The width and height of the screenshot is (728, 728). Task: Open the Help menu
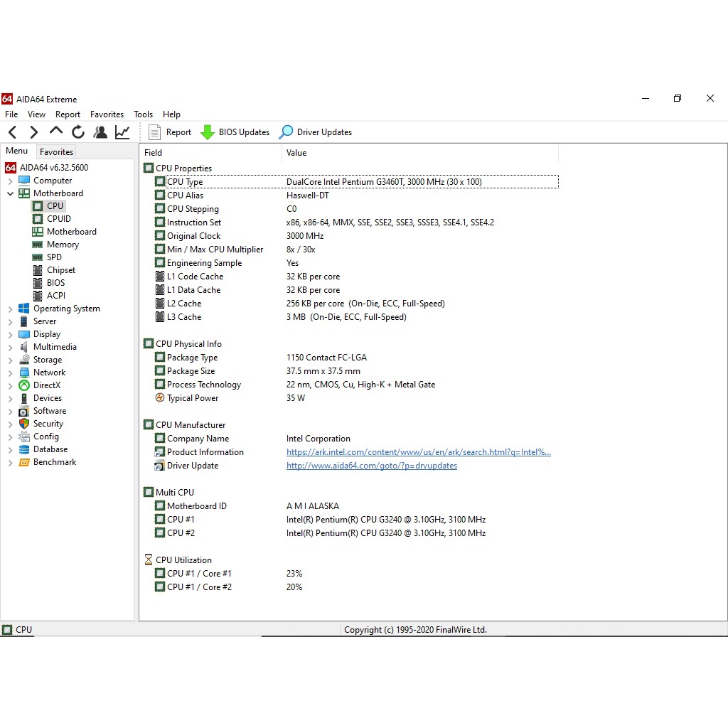point(171,114)
